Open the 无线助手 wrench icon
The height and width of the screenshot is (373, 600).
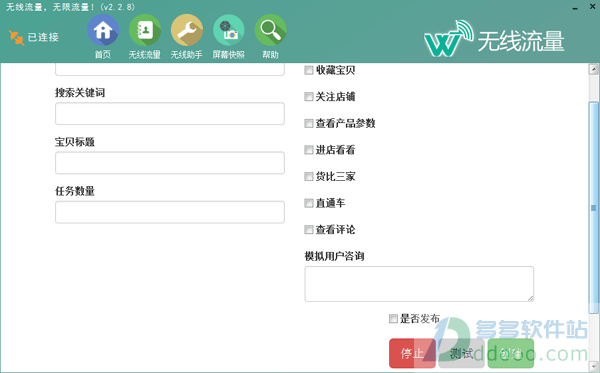[186, 30]
